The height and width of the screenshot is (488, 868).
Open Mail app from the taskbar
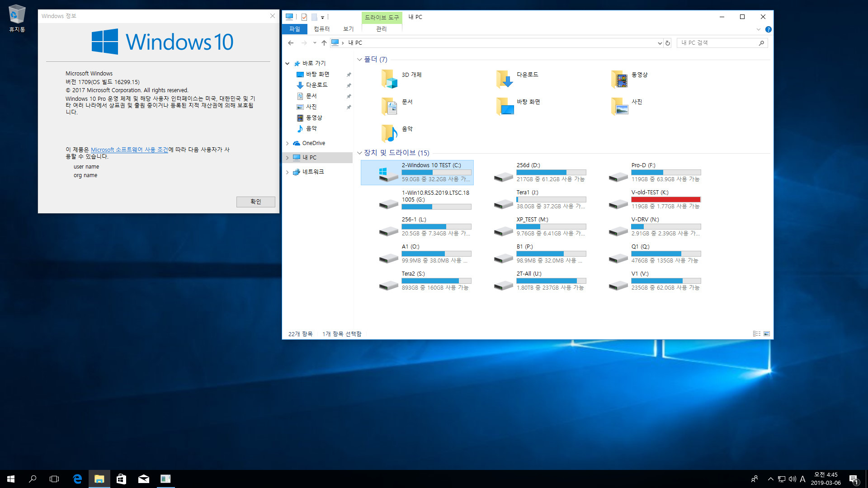tap(143, 479)
